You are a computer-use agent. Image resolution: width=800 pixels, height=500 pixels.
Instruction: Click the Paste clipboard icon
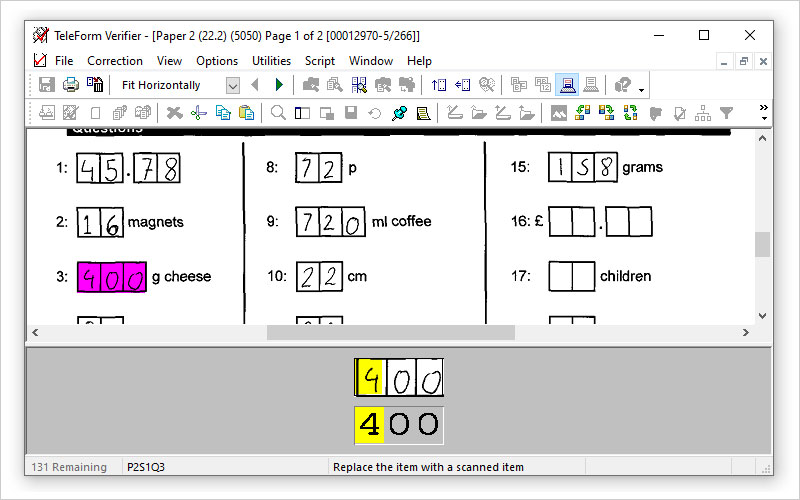click(246, 113)
